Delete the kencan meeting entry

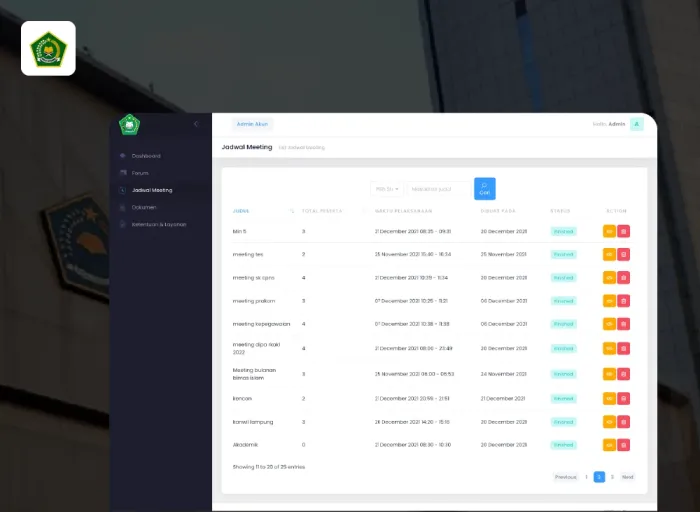[623, 398]
